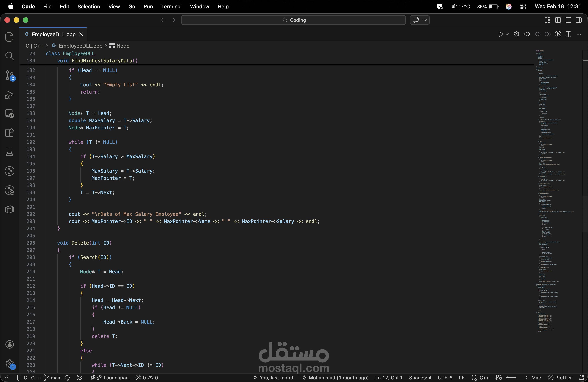Toggle the Primary Side Bar layout button
Image resolution: width=588 pixels, height=382 pixels.
click(558, 20)
